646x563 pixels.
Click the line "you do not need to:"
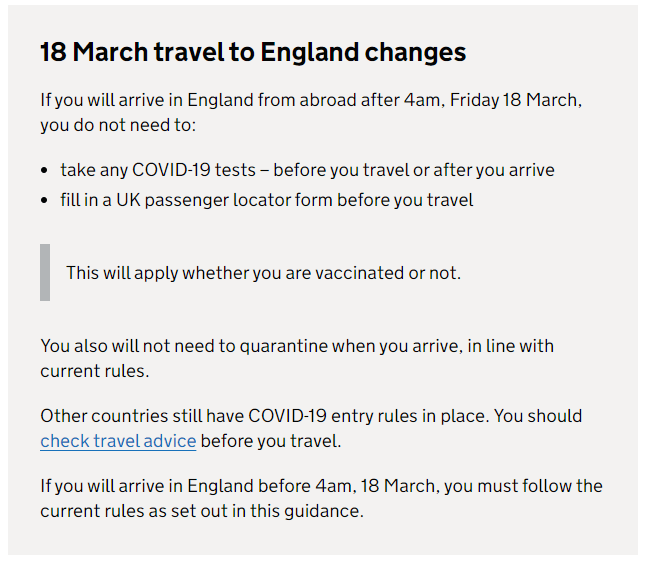point(118,125)
